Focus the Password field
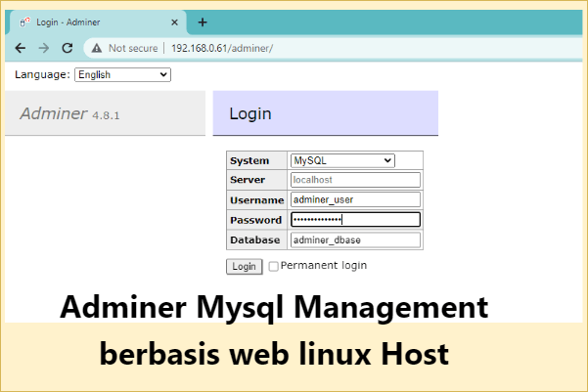This screenshot has height=392, width=588. click(x=355, y=220)
